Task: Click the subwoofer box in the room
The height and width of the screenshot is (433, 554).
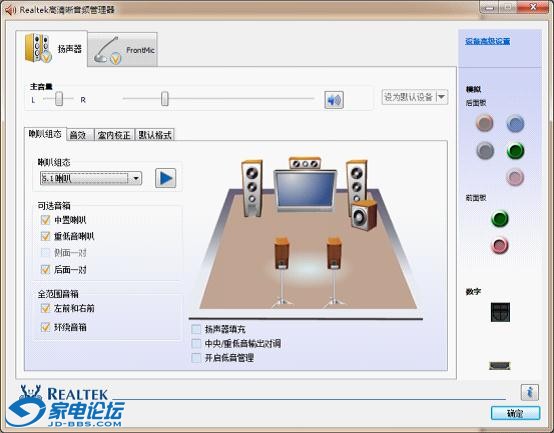Action: [364, 215]
